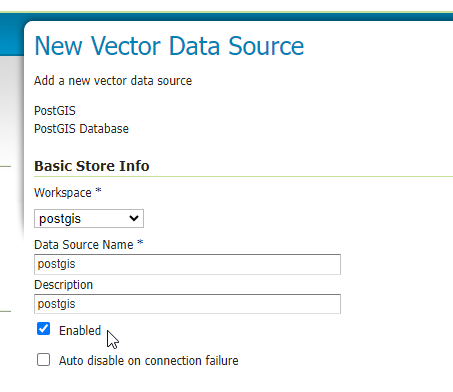453x392 pixels.
Task: Focus the Data Source Name input field
Action: click(x=187, y=264)
